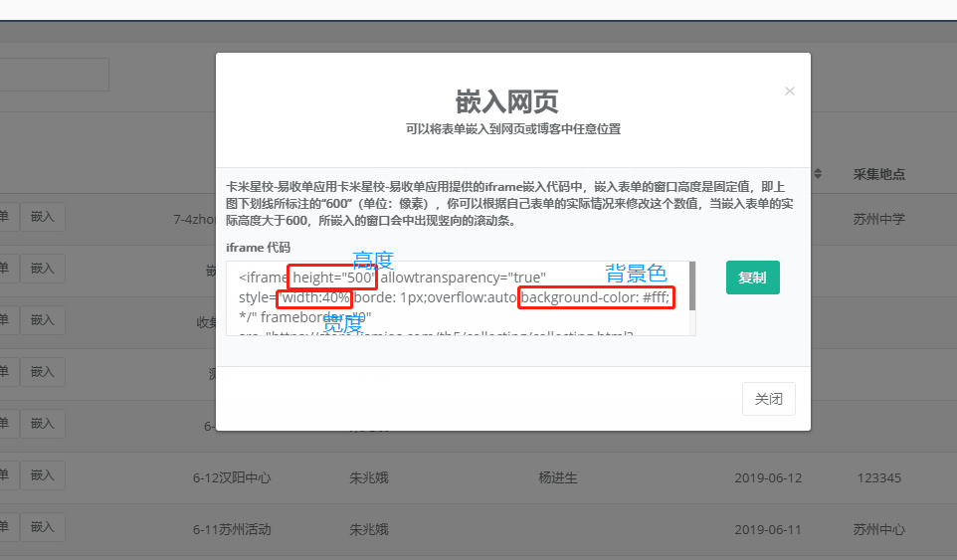Image resolution: width=957 pixels, height=560 pixels.
Task: Close the 嵌入网页 dialog with the X icon
Action: coord(789,91)
